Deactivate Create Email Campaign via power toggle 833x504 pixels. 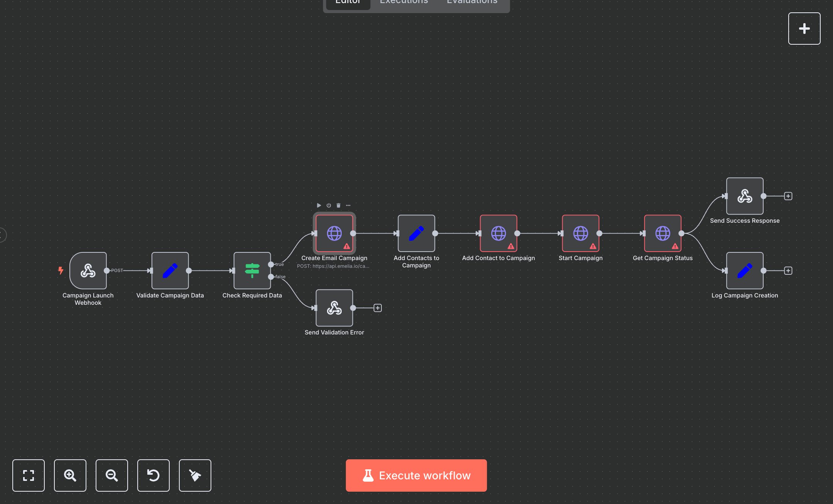[x=328, y=205]
